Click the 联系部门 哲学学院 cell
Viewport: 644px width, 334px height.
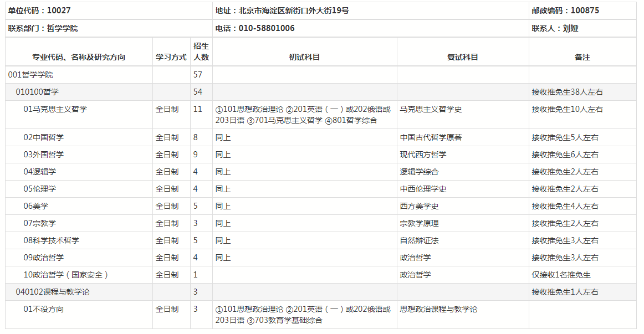coord(43,28)
